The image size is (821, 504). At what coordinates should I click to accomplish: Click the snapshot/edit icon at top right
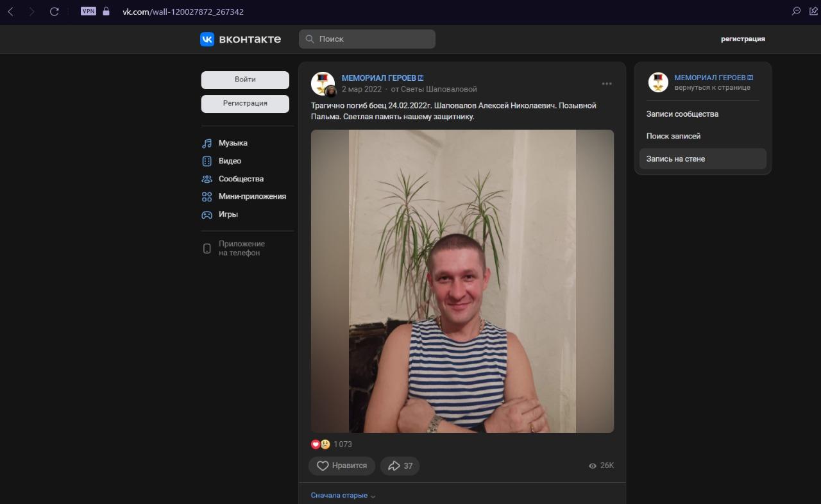[814, 11]
